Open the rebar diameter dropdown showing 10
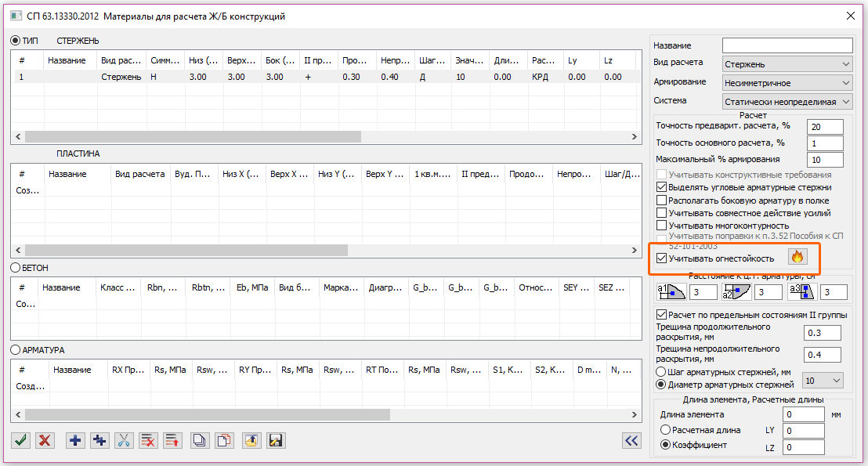This screenshot has height=466, width=868. pyautogui.click(x=823, y=380)
